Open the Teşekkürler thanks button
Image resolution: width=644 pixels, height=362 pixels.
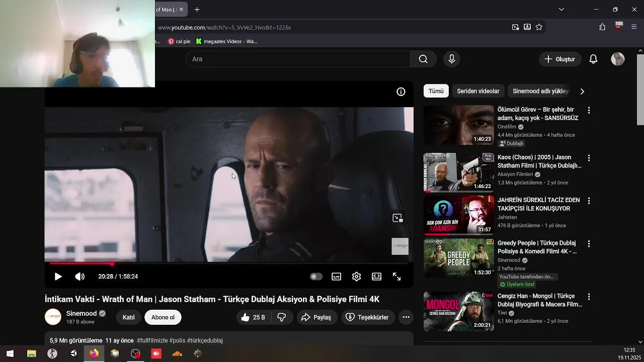[367, 317]
